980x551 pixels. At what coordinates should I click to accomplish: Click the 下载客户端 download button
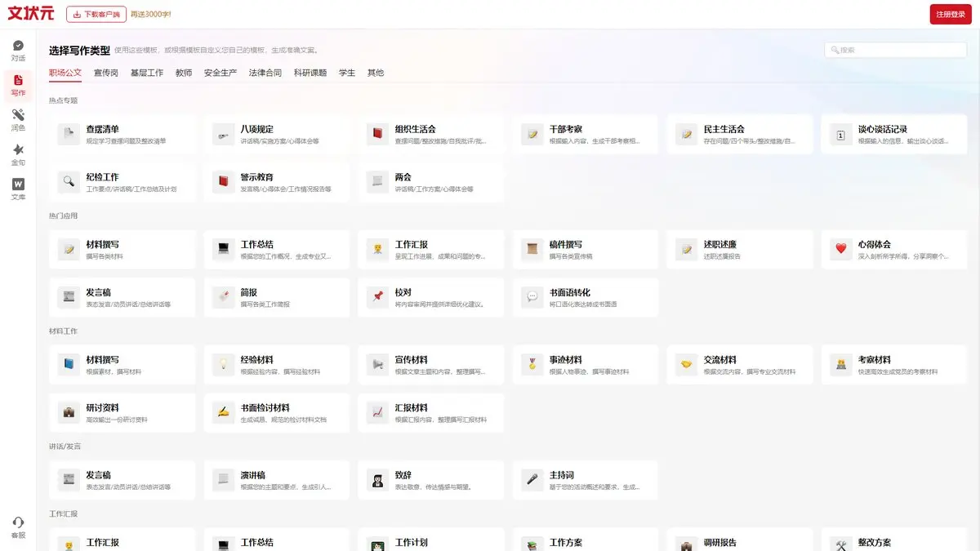[x=96, y=14]
